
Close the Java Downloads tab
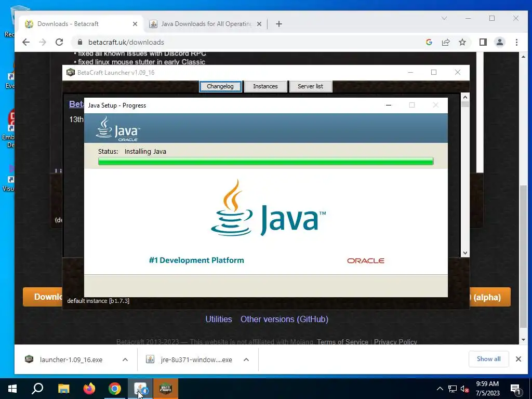pyautogui.click(x=259, y=24)
